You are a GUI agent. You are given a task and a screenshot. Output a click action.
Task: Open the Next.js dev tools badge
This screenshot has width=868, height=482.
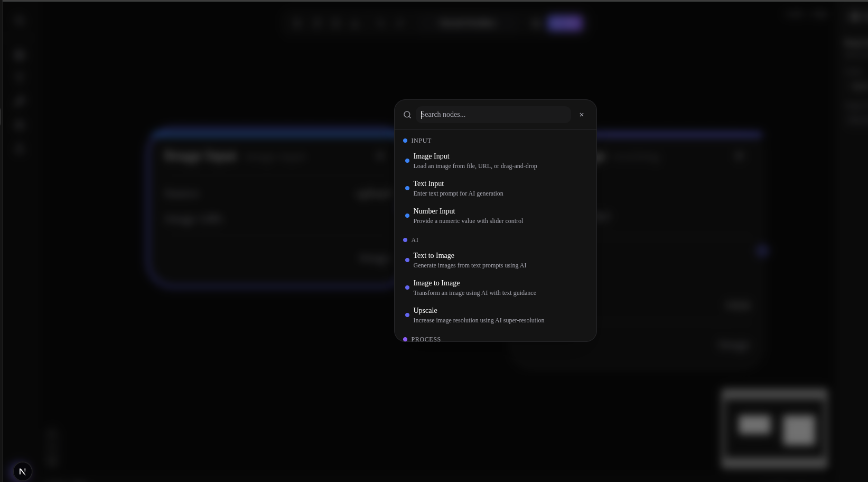click(22, 471)
